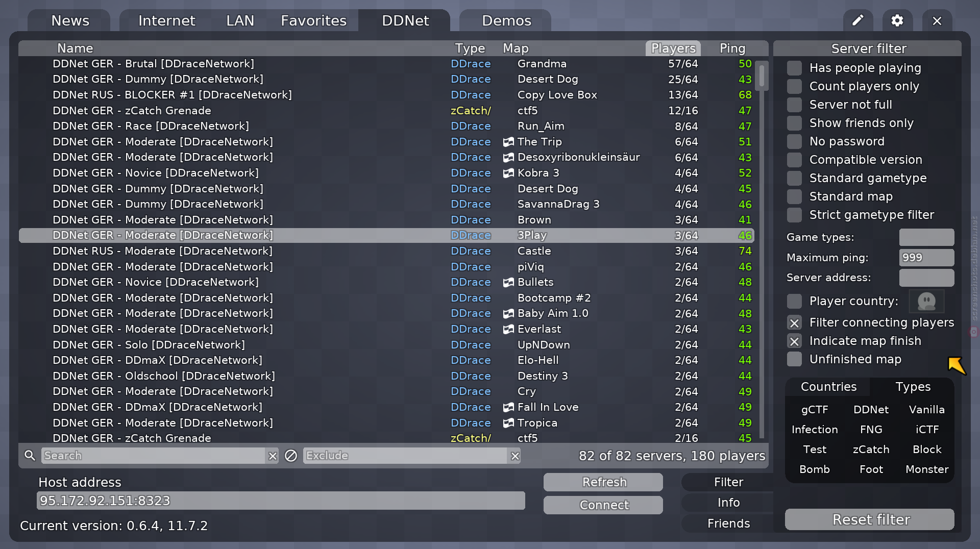This screenshot has width=980, height=549.
Task: Enable Unfinished map filter
Action: point(794,359)
